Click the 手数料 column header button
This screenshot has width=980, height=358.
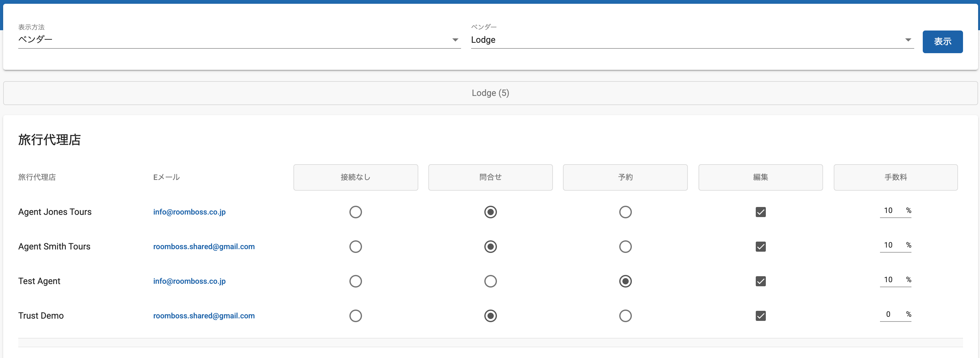coord(895,177)
